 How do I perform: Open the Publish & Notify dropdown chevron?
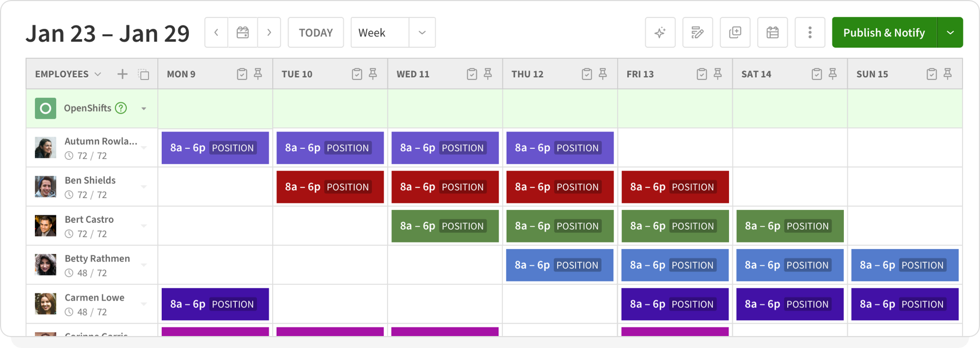(951, 33)
